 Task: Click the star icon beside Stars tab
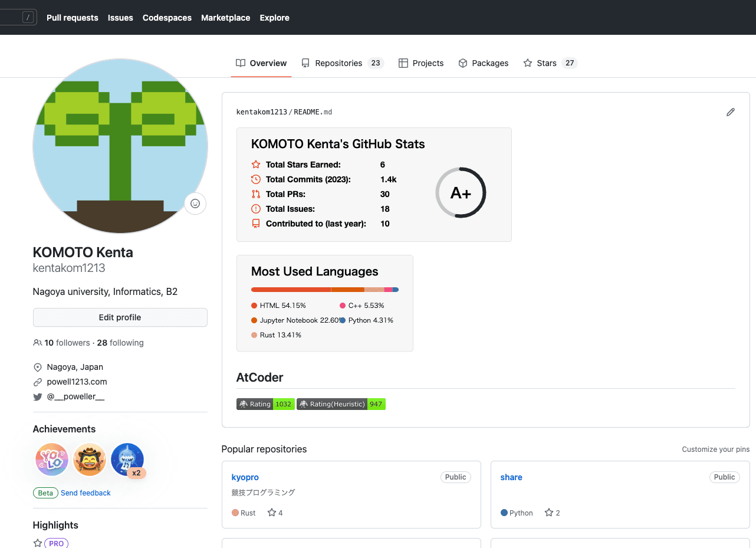pos(528,63)
